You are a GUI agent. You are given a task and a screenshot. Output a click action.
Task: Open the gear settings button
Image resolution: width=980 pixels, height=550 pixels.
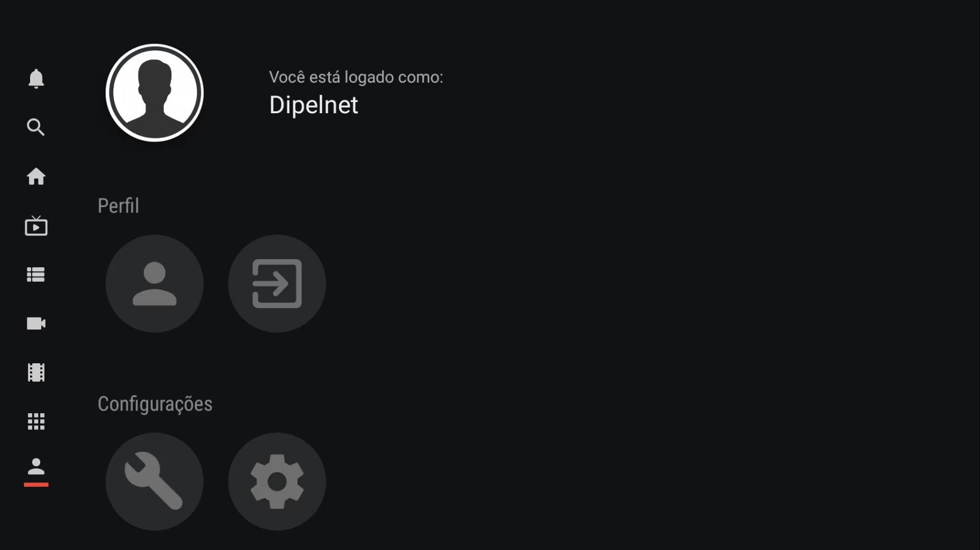pos(277,481)
